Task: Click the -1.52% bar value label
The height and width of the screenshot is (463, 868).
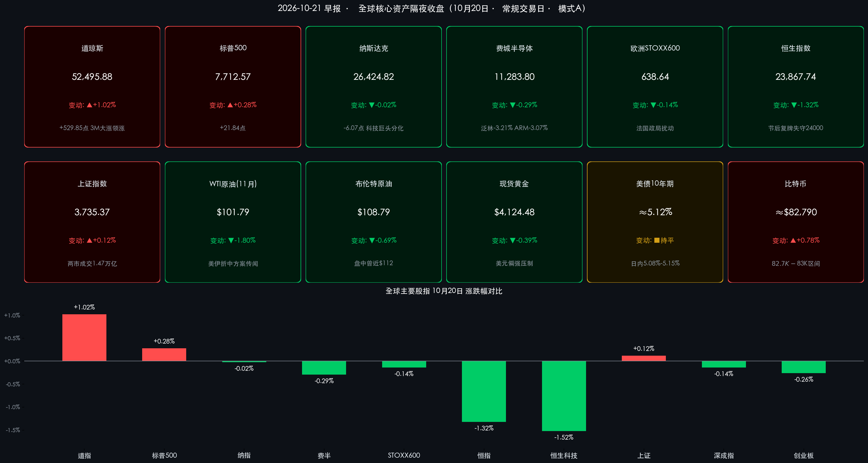Action: pos(564,437)
